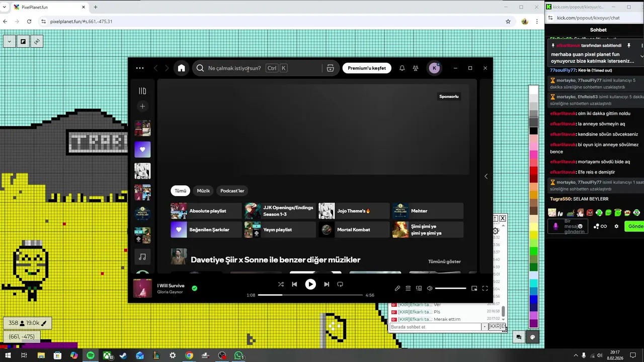Open Spotify queue icon

pyautogui.click(x=408, y=289)
